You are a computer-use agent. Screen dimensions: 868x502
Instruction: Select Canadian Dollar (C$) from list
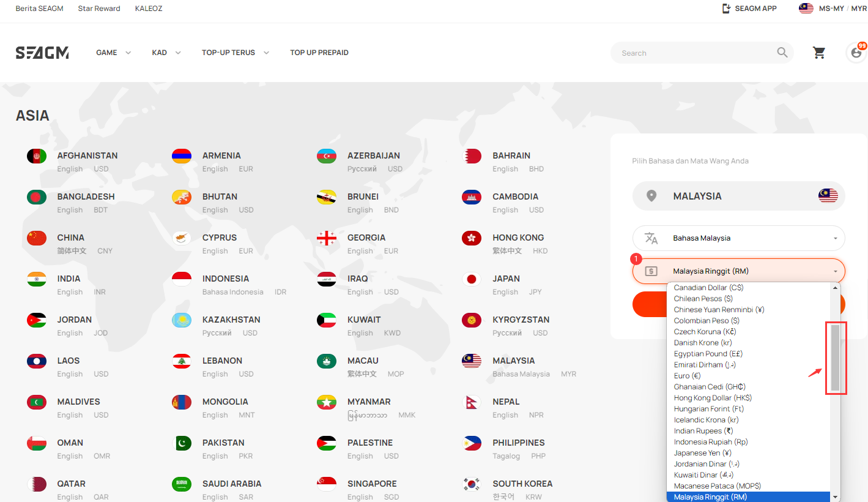point(748,288)
